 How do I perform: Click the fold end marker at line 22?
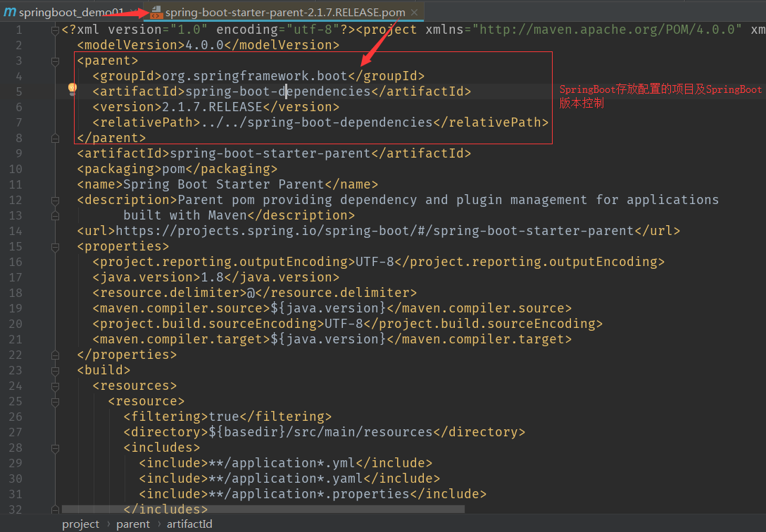click(55, 355)
